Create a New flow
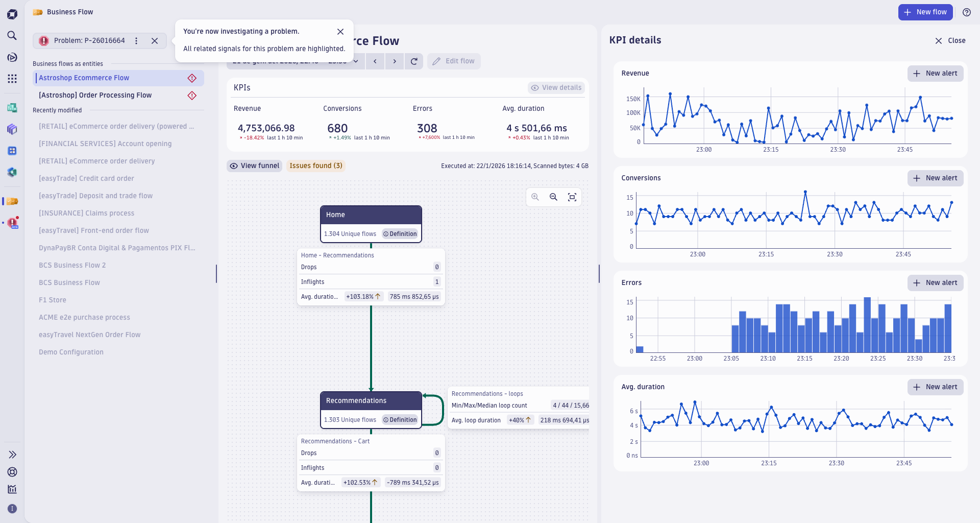The width and height of the screenshot is (980, 523). point(925,12)
